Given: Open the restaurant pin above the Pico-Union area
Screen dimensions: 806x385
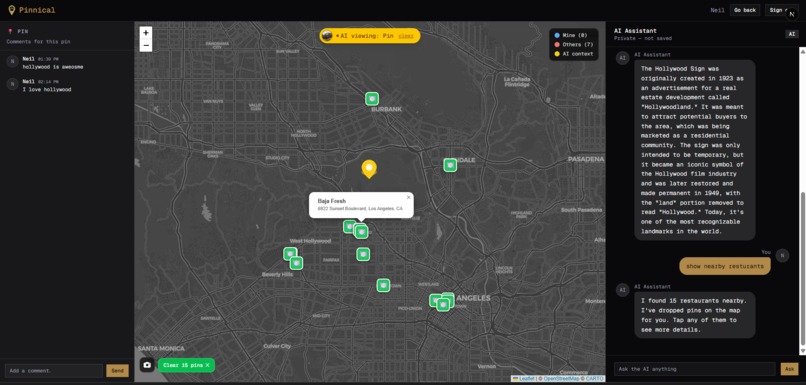Looking at the screenshot, I should point(383,285).
